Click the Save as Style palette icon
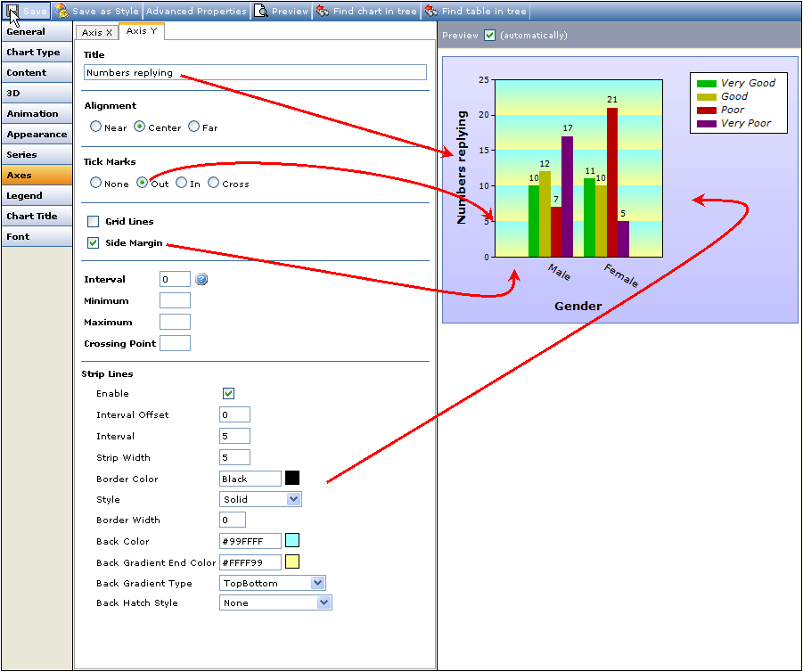The height and width of the screenshot is (672, 803). click(x=61, y=10)
